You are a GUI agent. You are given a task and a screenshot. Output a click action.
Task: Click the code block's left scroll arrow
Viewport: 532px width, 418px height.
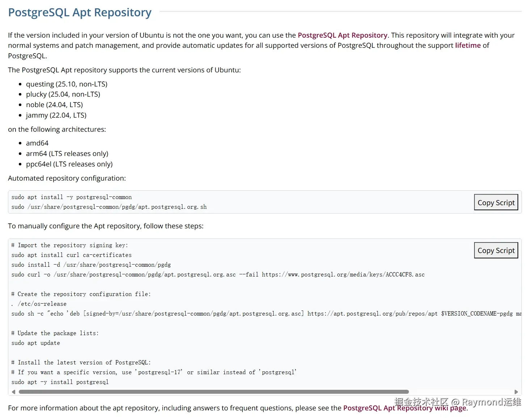[x=13, y=392]
